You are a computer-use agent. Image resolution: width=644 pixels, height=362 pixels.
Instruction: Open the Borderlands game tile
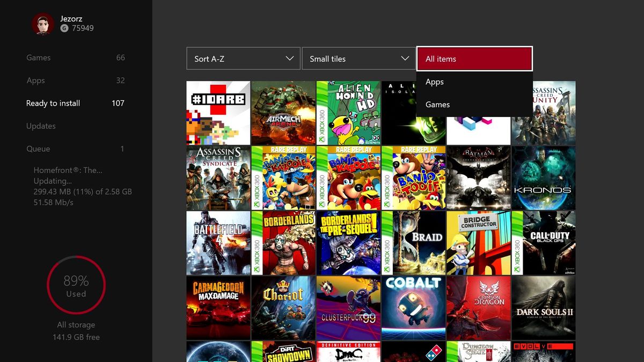pyautogui.click(x=283, y=243)
